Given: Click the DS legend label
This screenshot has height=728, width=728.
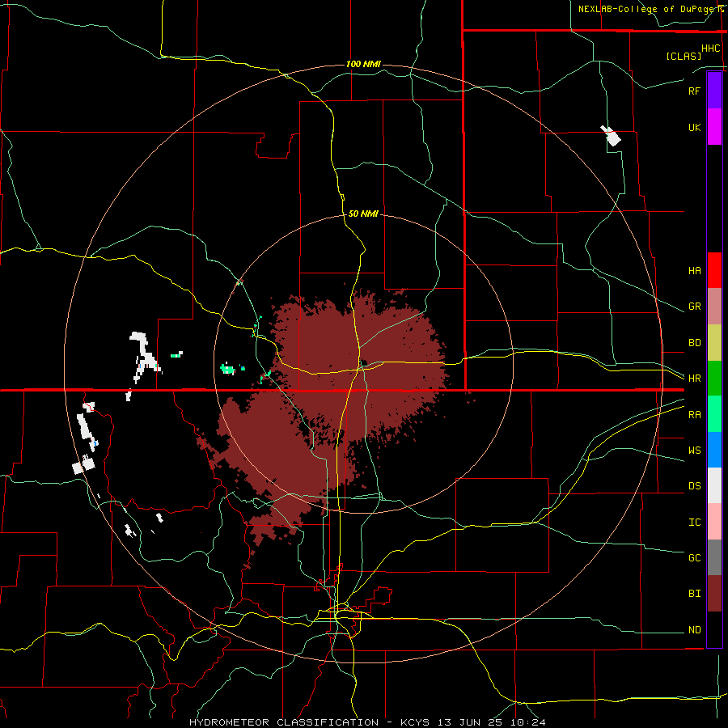Looking at the screenshot, I should 694,485.
